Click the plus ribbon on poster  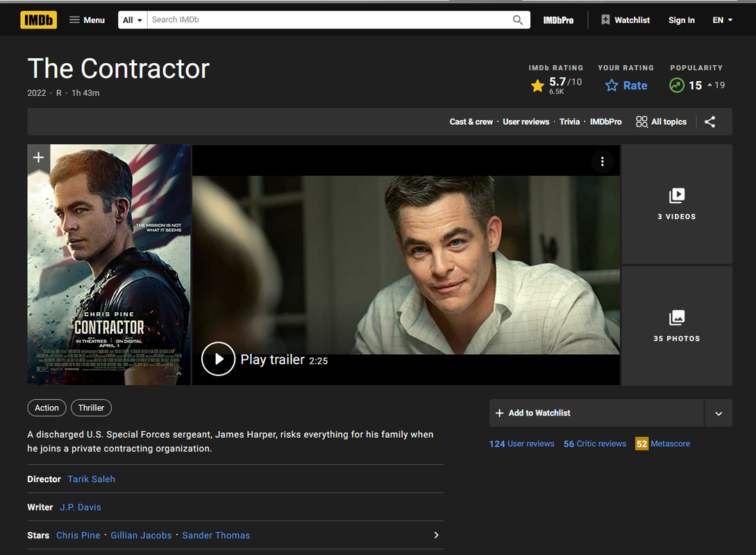tap(39, 157)
